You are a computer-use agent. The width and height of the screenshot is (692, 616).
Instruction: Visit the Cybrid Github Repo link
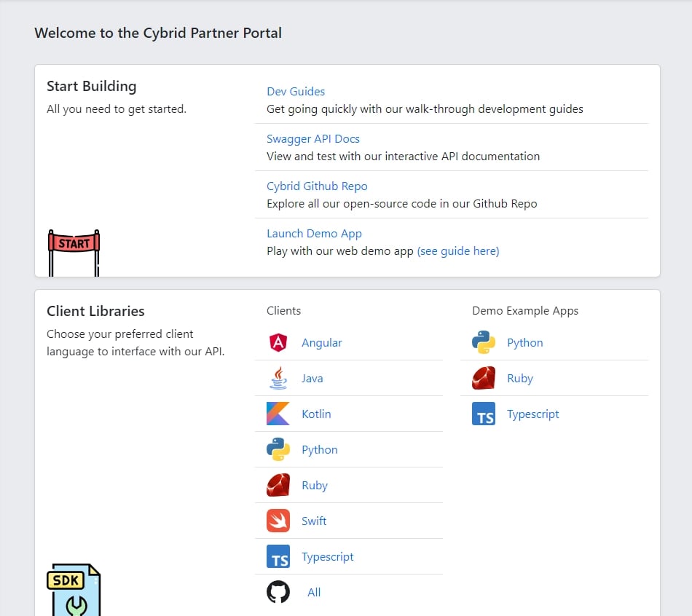coord(317,186)
